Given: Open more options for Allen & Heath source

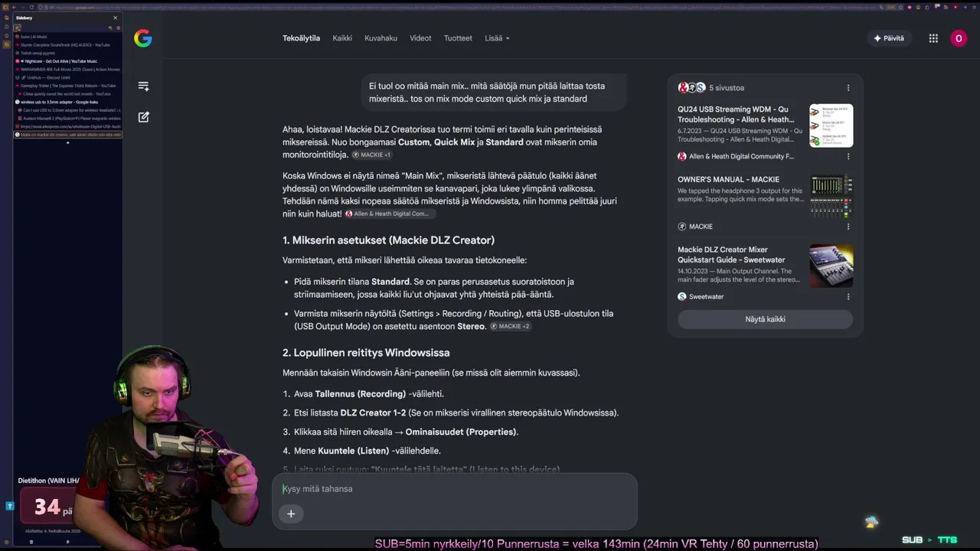Looking at the screenshot, I should 848,156.
